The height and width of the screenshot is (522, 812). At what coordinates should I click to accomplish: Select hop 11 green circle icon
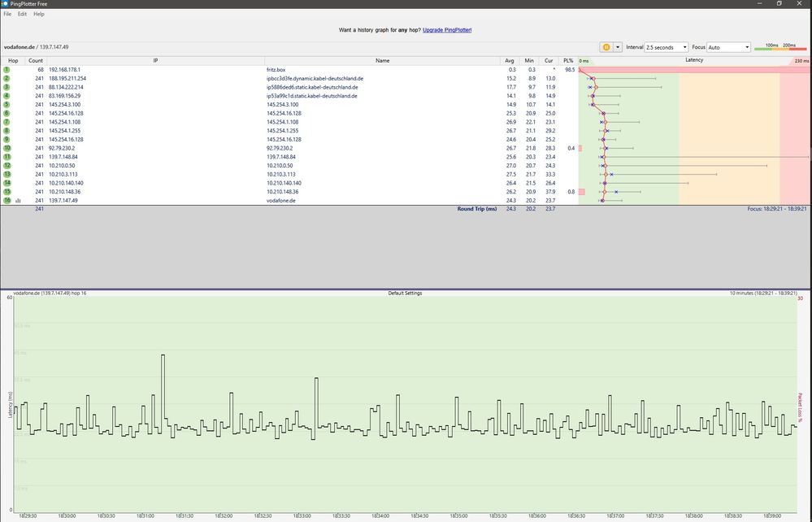point(7,156)
